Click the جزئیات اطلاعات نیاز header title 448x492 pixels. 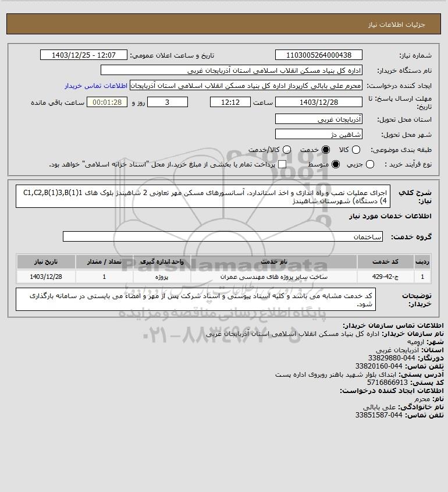(x=396, y=24)
